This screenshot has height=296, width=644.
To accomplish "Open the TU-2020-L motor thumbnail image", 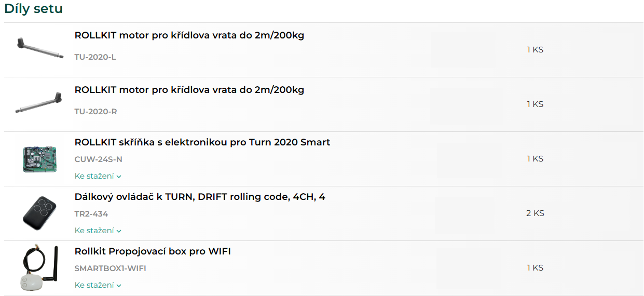I will click(x=39, y=50).
